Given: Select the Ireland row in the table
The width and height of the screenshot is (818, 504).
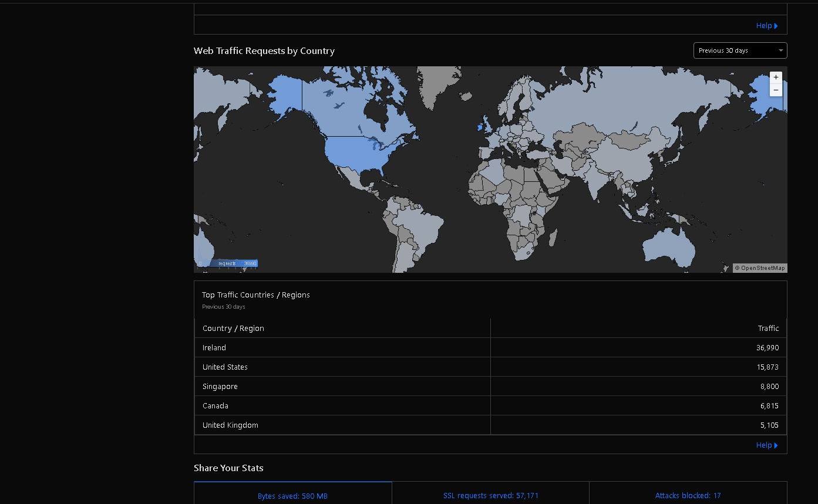Looking at the screenshot, I should click(490, 348).
